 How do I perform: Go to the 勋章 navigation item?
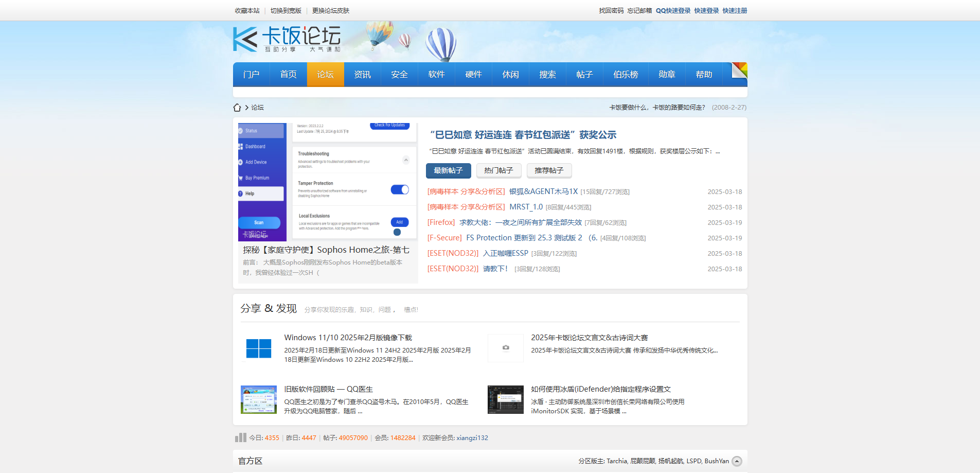(x=667, y=75)
